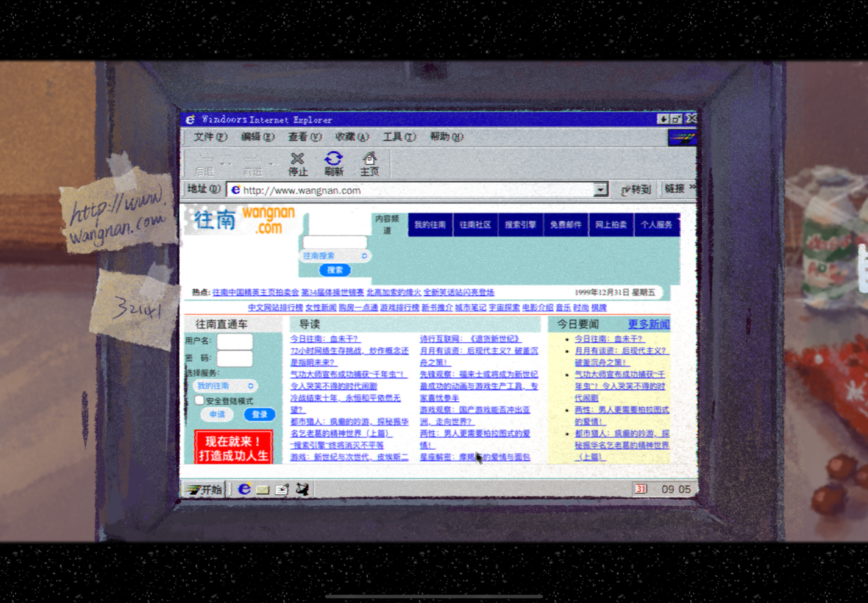Screen dimensions: 868x603
Task: Click the blue 登录 login button
Action: tap(260, 414)
